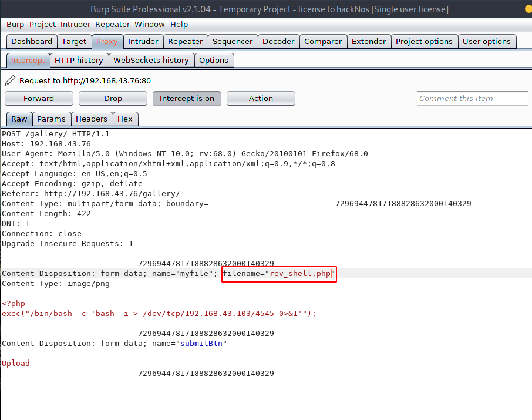Viewport: 532px width, 420px height.
Task: Toggle the Intercept is on button
Action: pyautogui.click(x=187, y=99)
